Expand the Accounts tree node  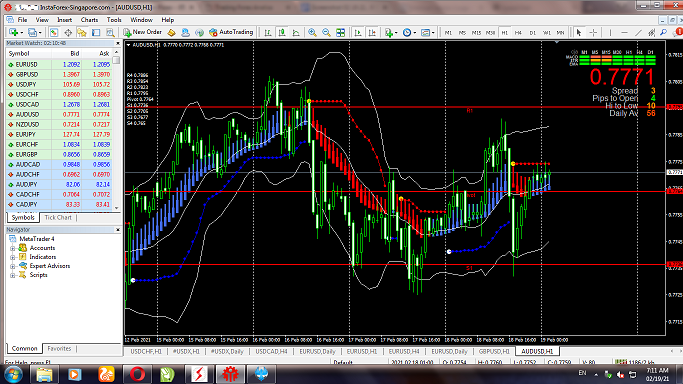click(13, 248)
